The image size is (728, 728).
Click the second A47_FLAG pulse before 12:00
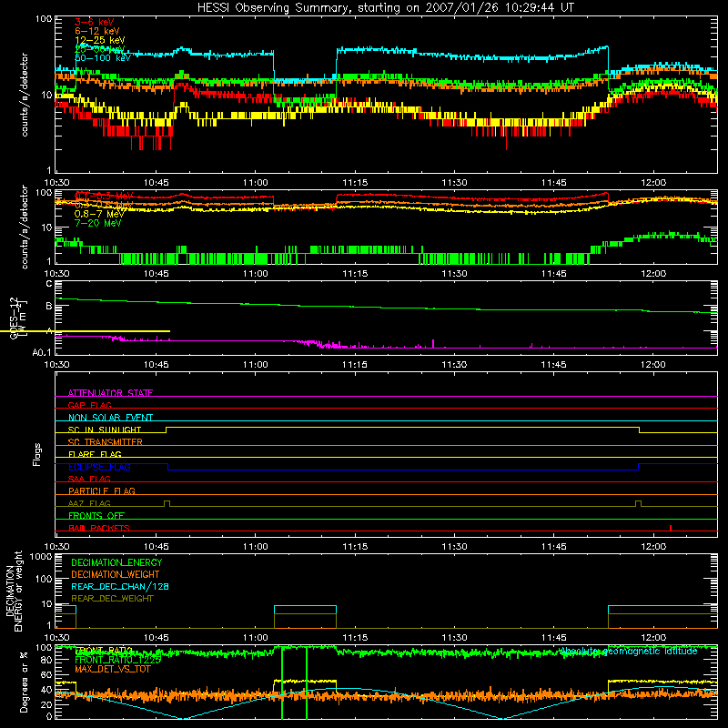pos(639,504)
